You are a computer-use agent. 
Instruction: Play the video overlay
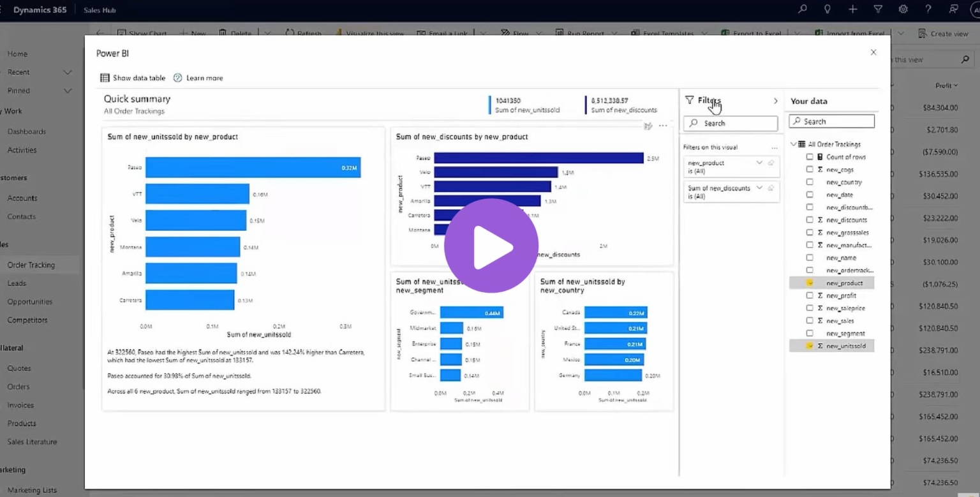[491, 246]
